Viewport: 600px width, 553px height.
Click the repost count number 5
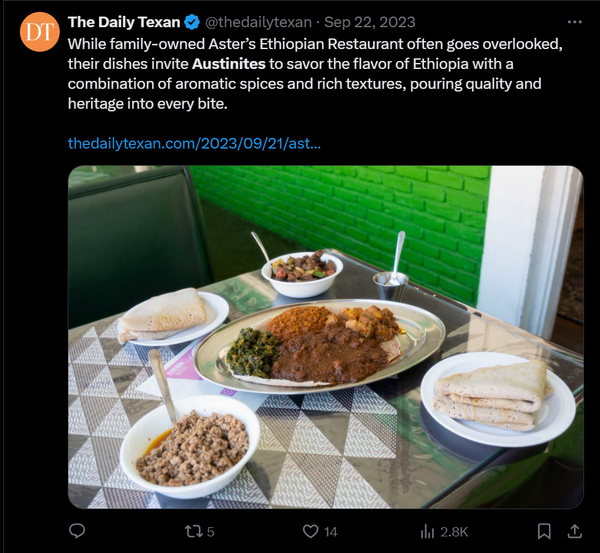tap(210, 531)
